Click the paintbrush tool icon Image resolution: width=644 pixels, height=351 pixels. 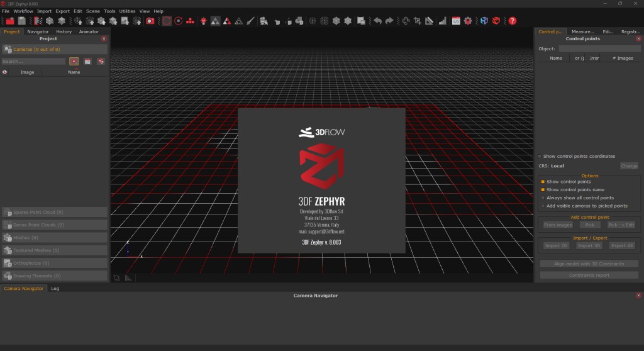(250, 21)
